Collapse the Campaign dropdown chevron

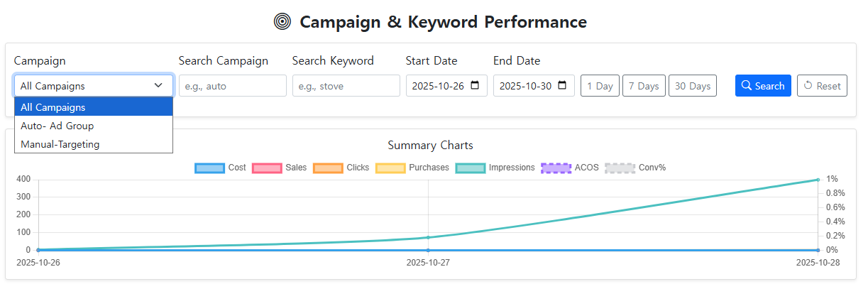158,86
